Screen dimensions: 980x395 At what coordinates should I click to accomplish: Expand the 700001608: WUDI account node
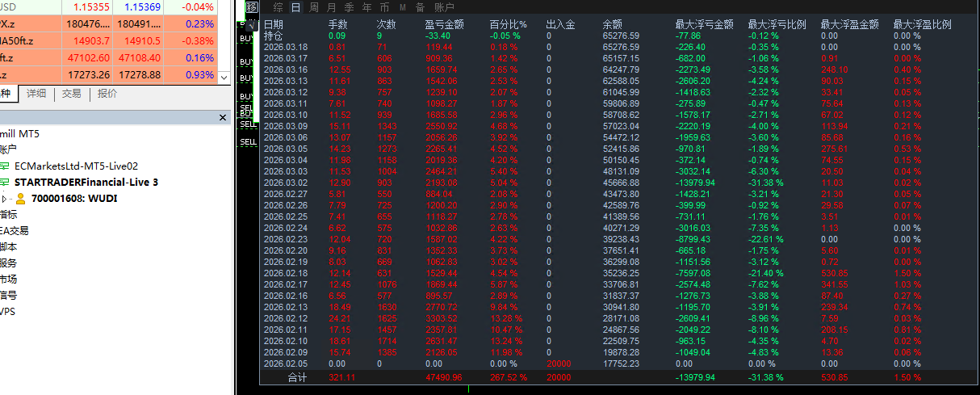tap(4, 198)
